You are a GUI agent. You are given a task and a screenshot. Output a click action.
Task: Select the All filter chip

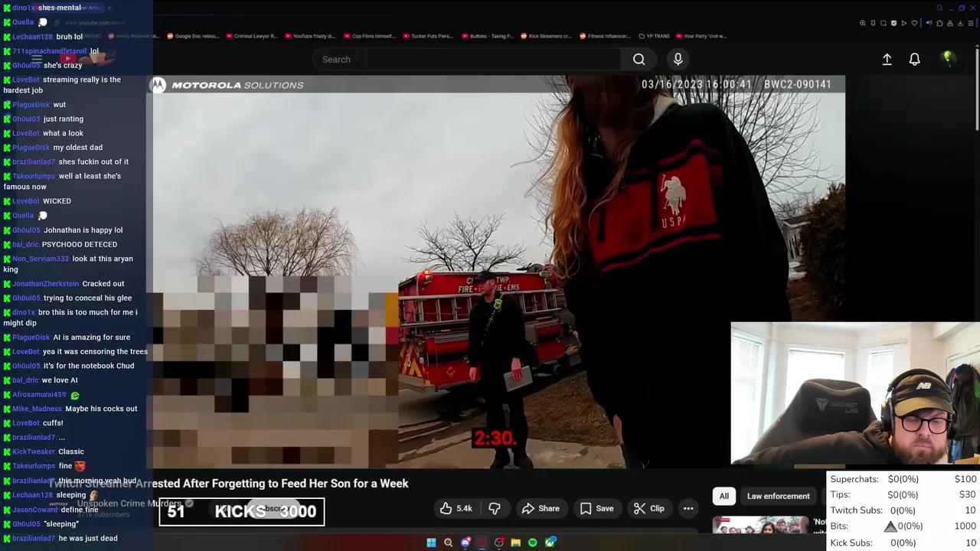tap(724, 496)
